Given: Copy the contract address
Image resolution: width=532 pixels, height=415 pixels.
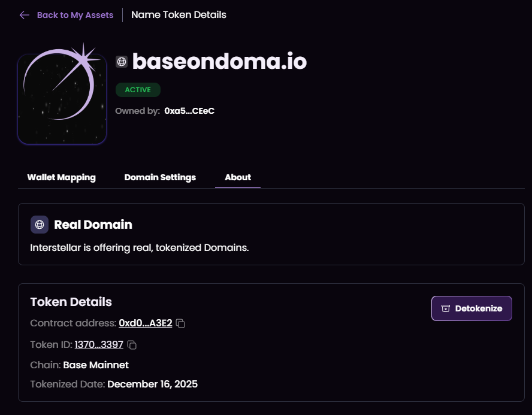Looking at the screenshot, I should 180,323.
